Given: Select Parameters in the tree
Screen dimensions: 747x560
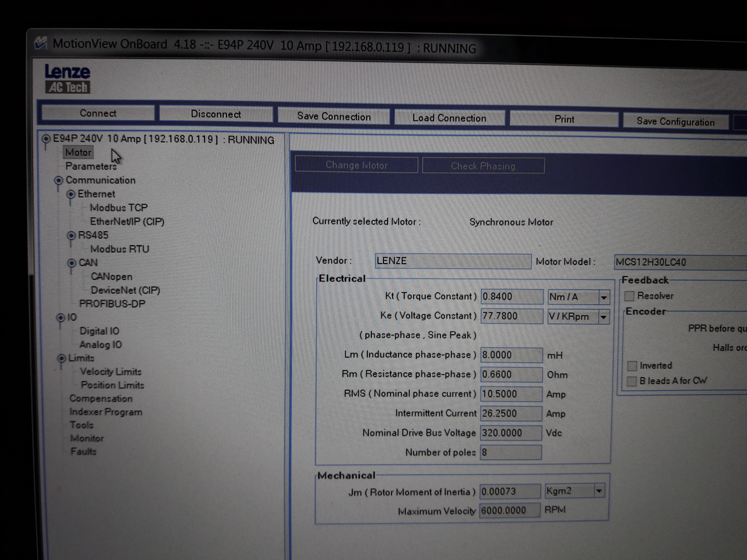Looking at the screenshot, I should 91,166.
